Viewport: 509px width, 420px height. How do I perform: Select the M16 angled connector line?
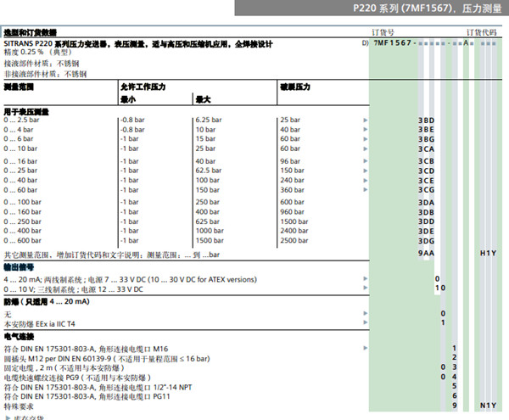[86, 349]
